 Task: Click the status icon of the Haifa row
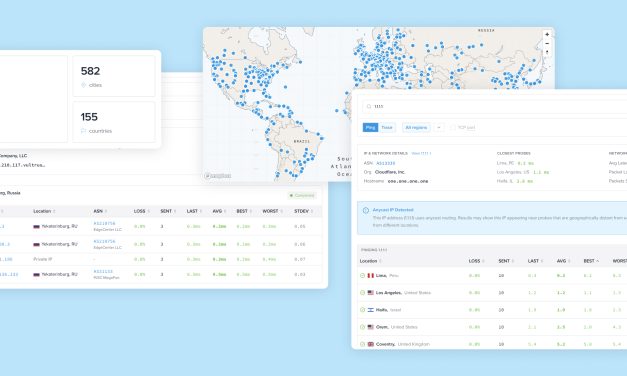click(x=362, y=310)
